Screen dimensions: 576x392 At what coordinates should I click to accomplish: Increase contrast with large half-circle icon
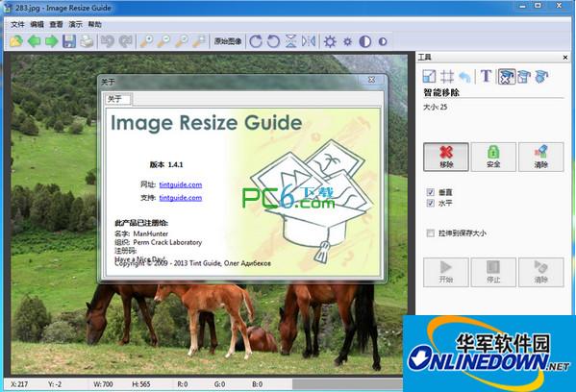364,41
